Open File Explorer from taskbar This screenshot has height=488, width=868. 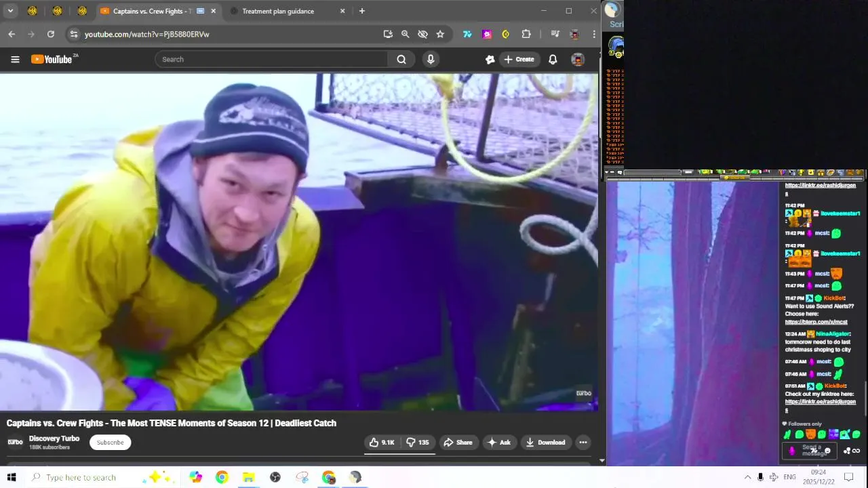click(x=248, y=477)
